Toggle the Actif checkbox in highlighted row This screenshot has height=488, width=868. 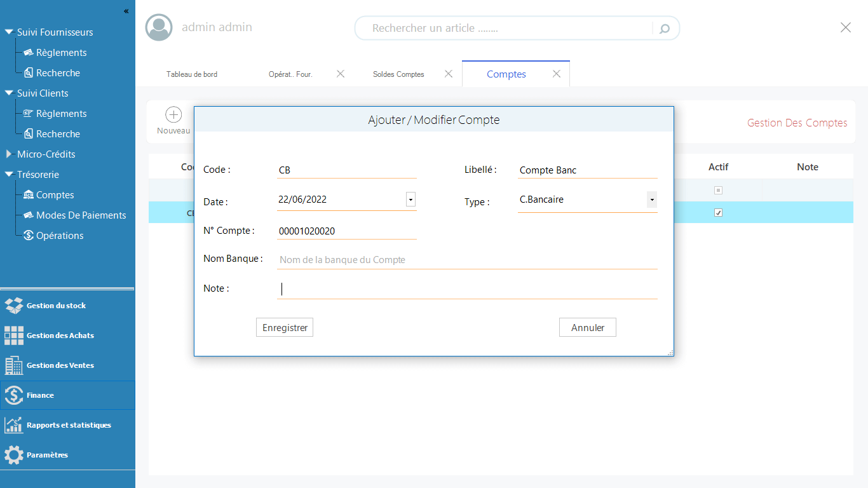click(x=718, y=213)
